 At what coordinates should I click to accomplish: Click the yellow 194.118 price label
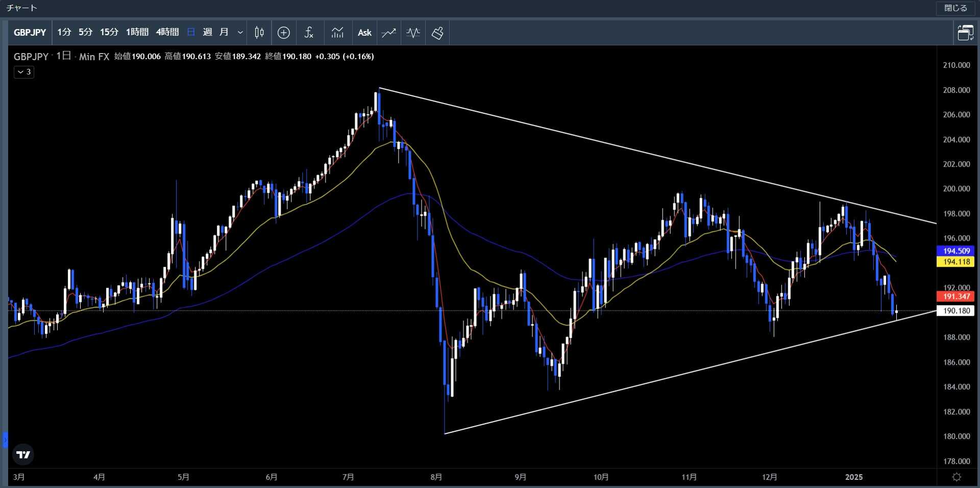pos(955,262)
